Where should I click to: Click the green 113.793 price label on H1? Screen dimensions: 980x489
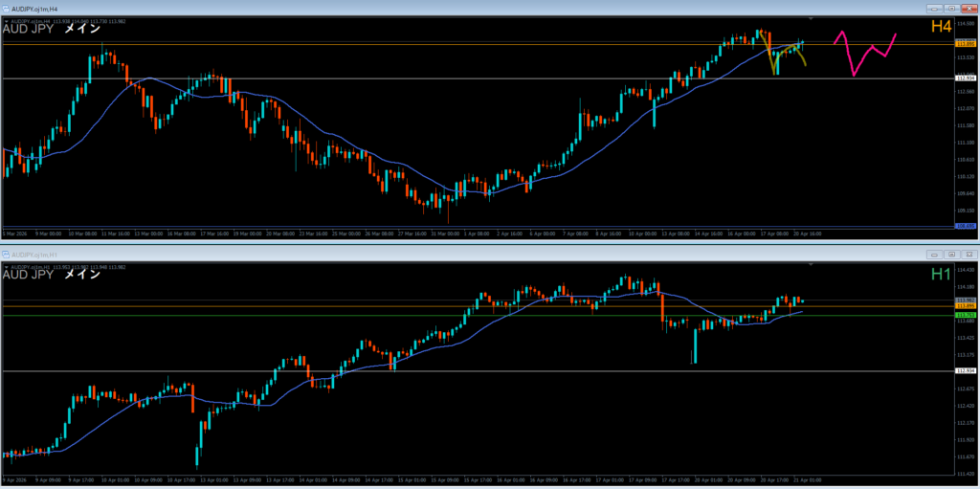pyautogui.click(x=965, y=315)
